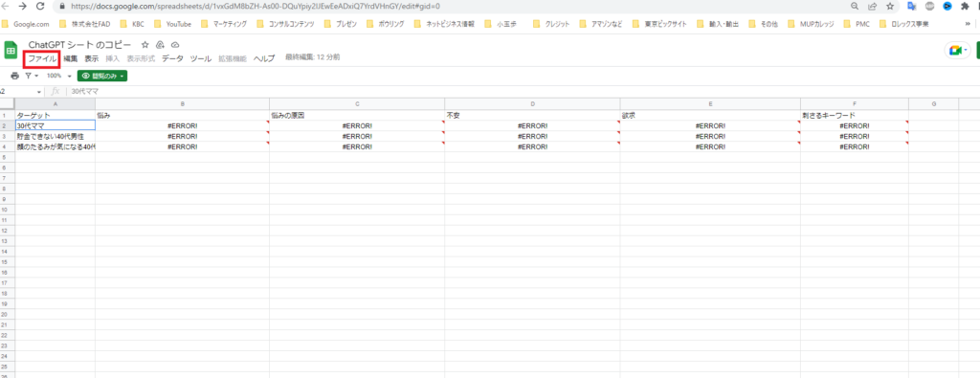Click the 最終編集: 12 分前 link
Viewport: 980px width, 378px height.
313,57
